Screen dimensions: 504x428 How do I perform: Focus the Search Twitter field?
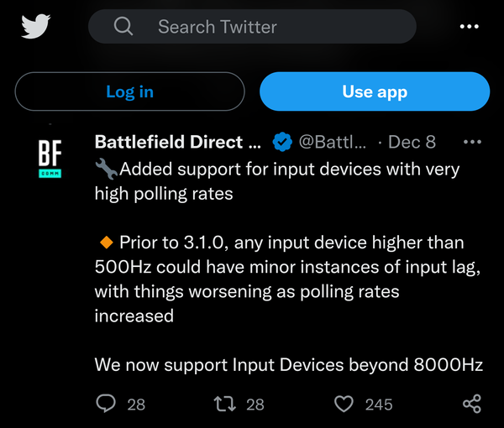(252, 27)
